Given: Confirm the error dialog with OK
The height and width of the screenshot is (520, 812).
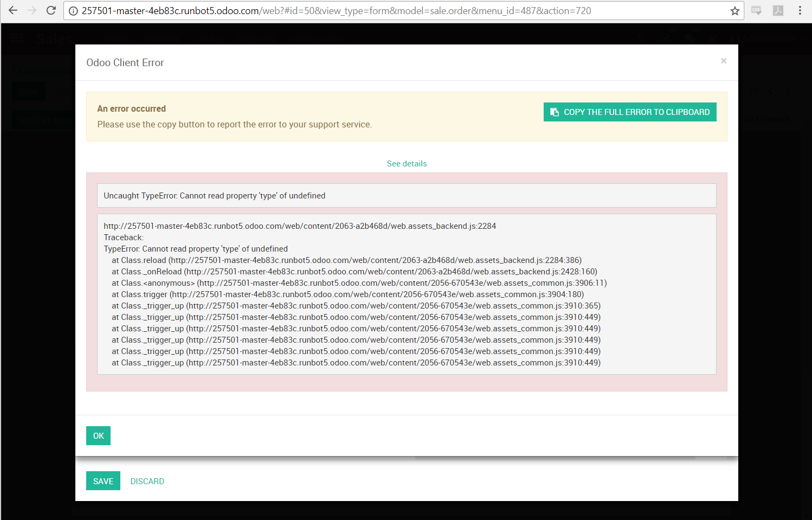Looking at the screenshot, I should [x=98, y=436].
